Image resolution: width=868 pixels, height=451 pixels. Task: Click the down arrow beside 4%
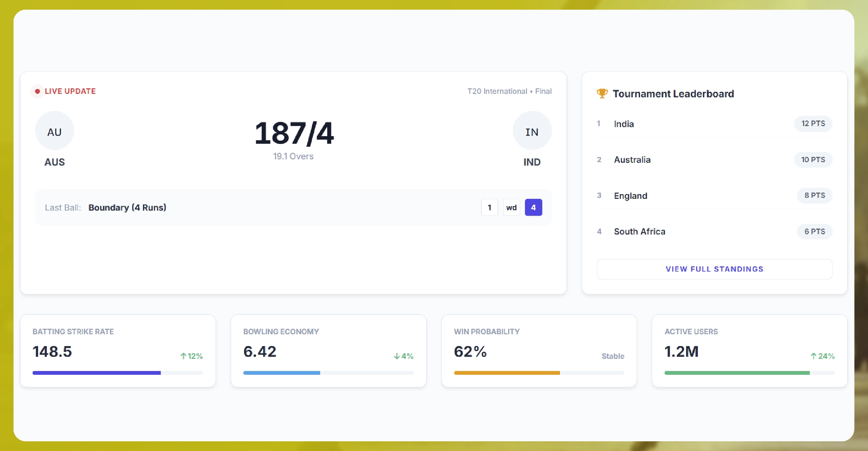396,356
